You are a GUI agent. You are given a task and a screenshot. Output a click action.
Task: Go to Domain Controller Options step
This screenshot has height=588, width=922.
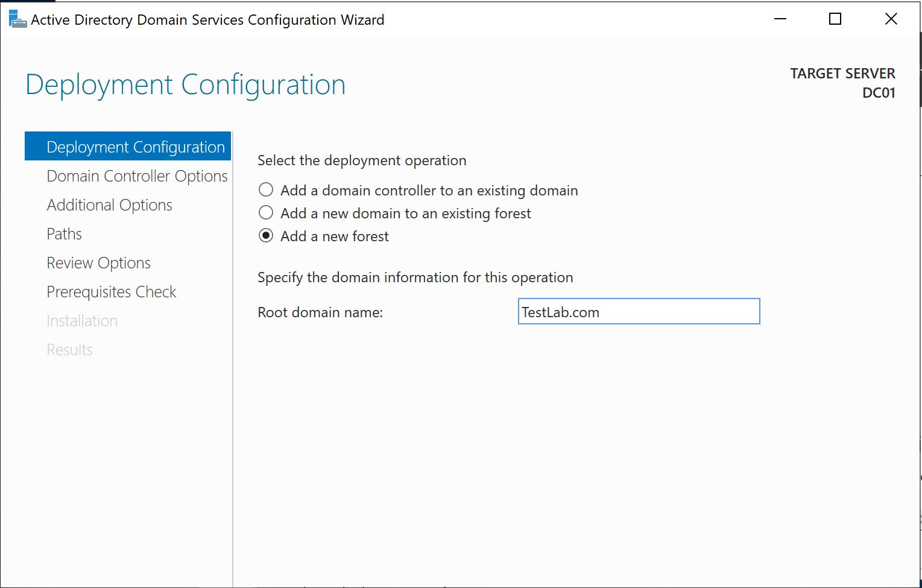point(137,176)
